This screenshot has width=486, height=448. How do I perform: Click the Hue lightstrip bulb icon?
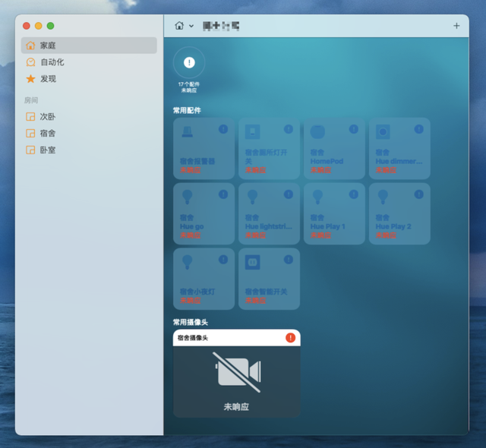click(252, 197)
